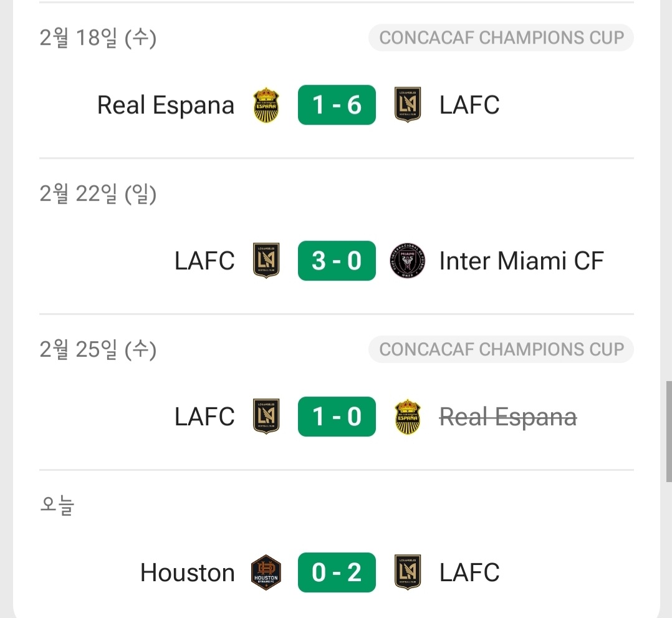Click the LAFC crest beside the 1-0 score

coord(266,417)
